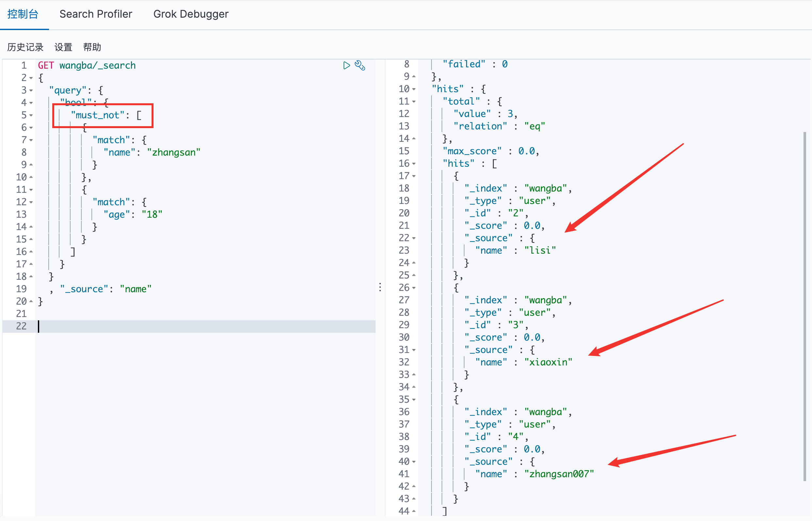
Task: Fold the second hit object at line 26
Action: tap(414, 288)
